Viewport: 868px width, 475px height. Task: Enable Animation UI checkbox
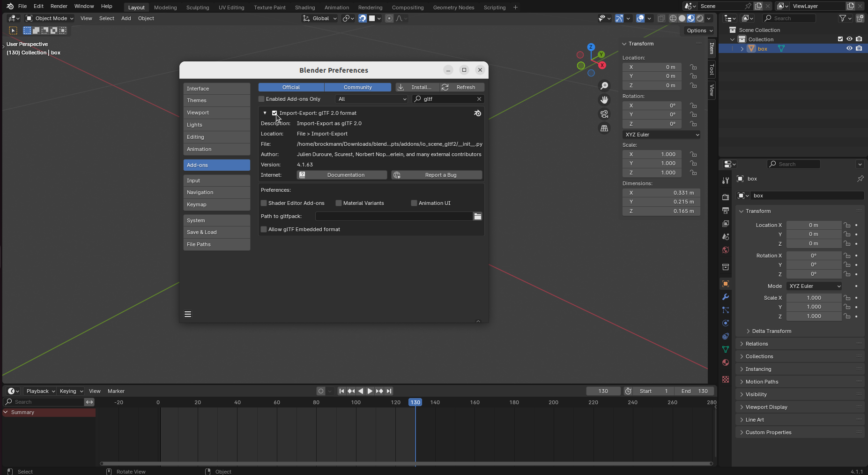coord(414,203)
